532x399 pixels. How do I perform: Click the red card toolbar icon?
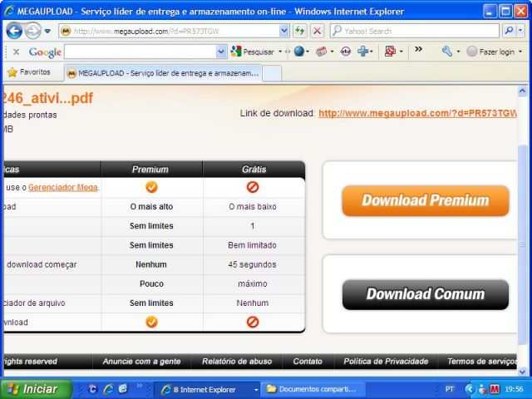[321, 52]
